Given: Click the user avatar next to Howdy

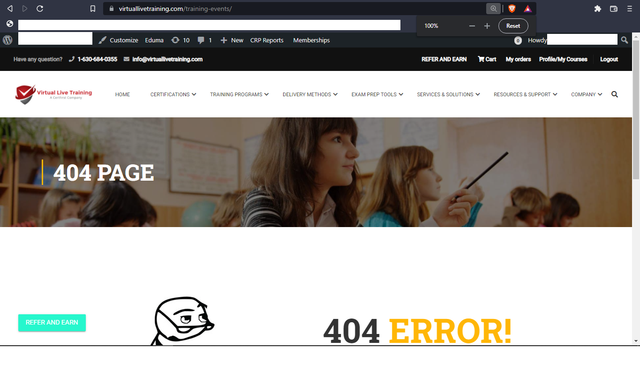Looking at the screenshot, I should 518,40.
